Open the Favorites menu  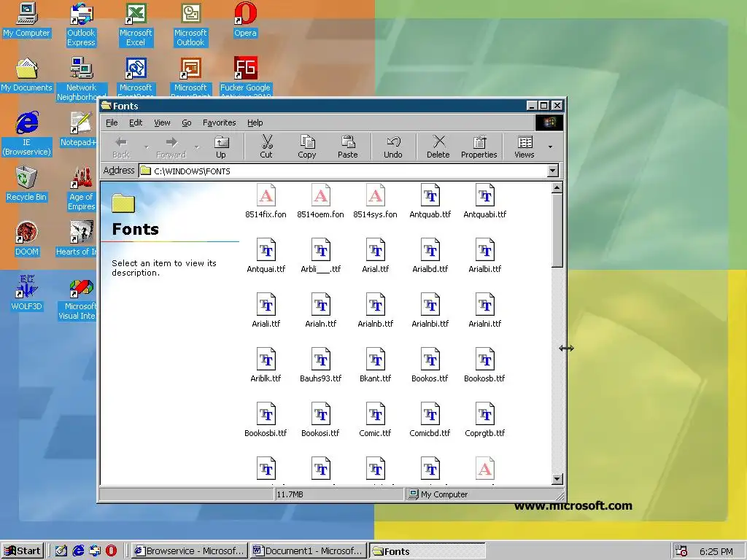[219, 122]
